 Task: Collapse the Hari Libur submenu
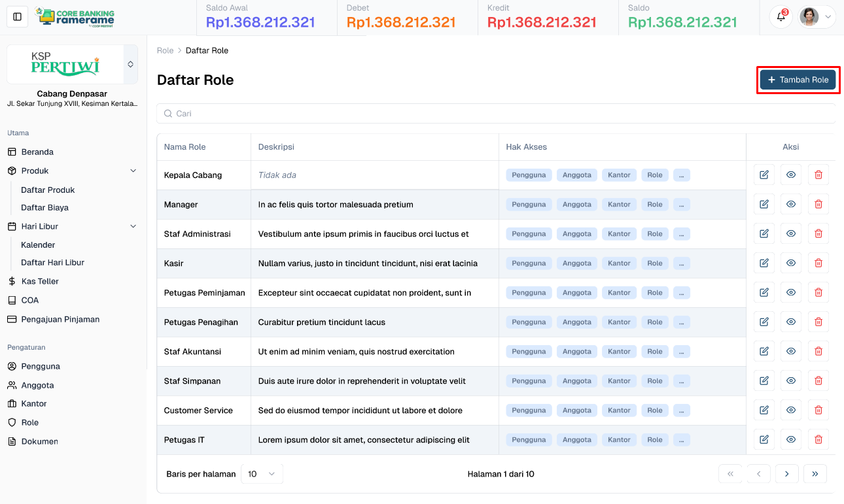coord(133,226)
